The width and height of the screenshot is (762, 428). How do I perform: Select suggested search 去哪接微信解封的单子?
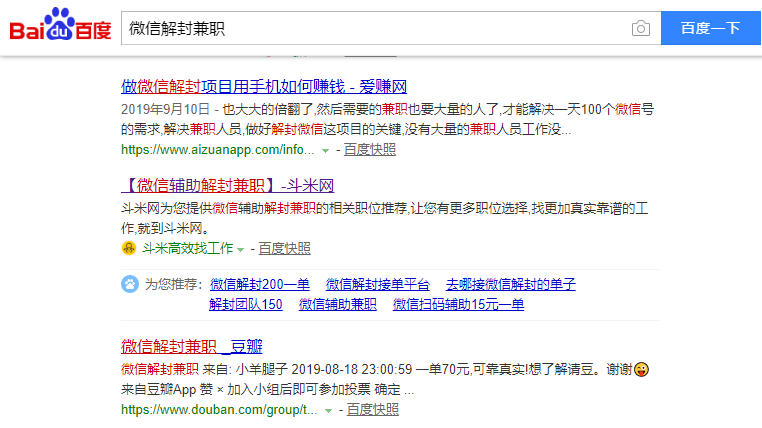[x=511, y=284]
